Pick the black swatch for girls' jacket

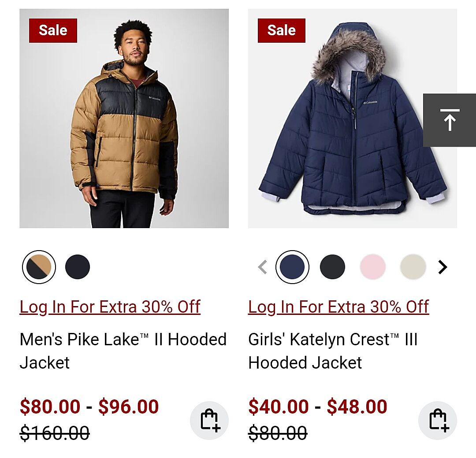click(332, 267)
